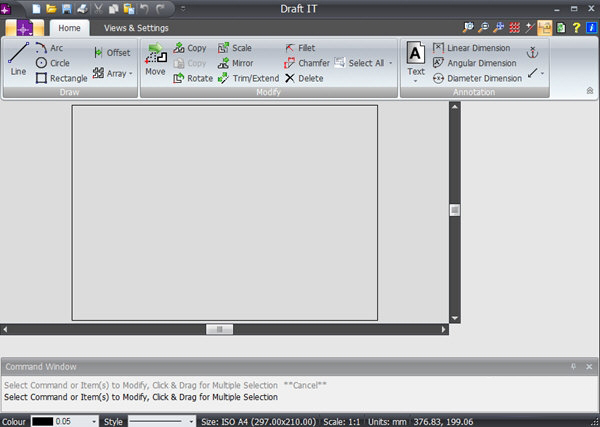Click the Delete tool

tap(304, 78)
